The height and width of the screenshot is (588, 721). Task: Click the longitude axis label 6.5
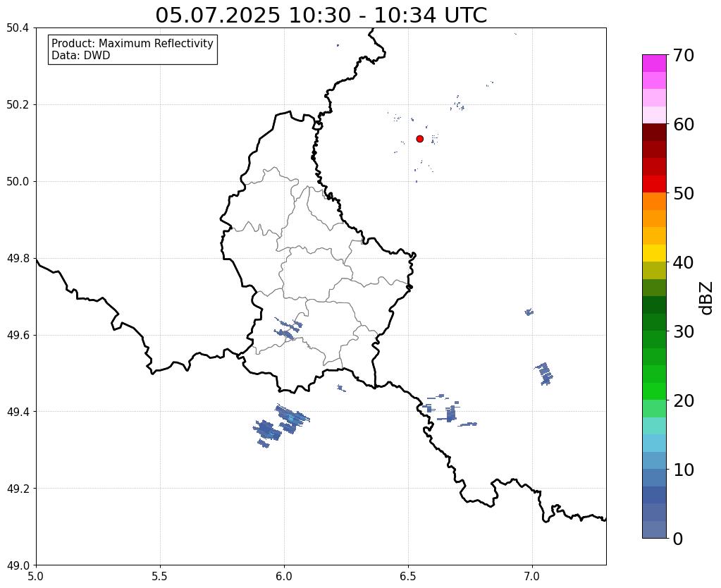(408, 576)
